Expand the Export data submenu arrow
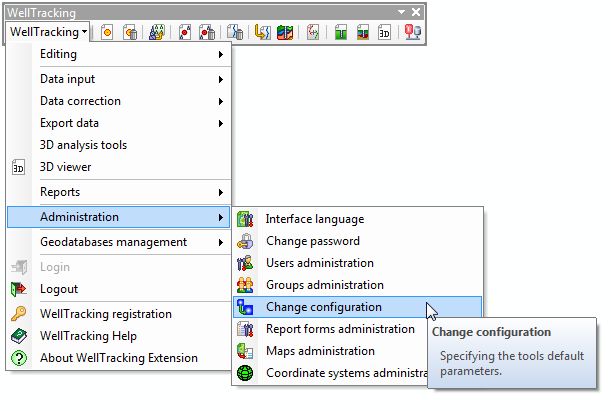The width and height of the screenshot is (611, 411). [221, 123]
